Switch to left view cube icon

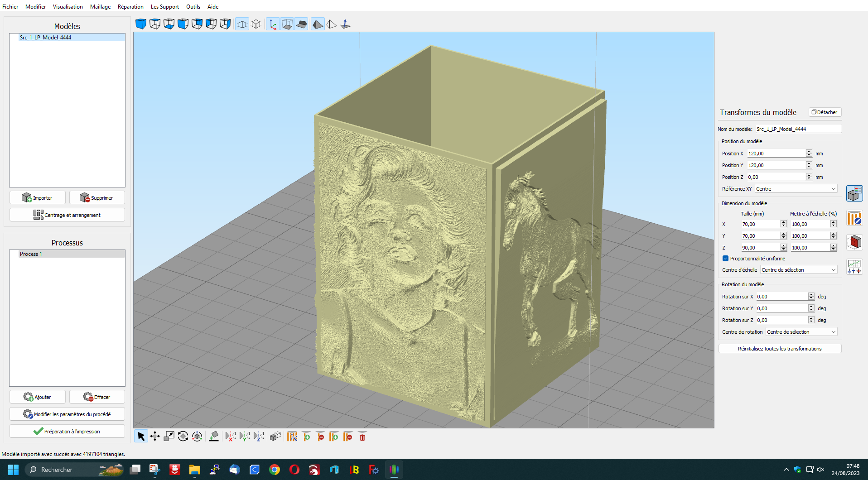pos(211,24)
